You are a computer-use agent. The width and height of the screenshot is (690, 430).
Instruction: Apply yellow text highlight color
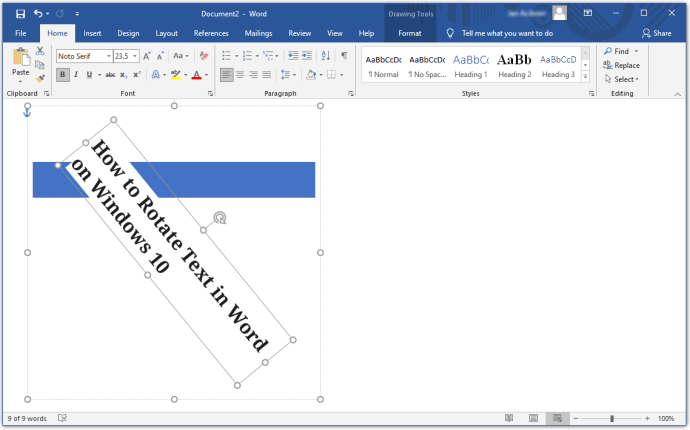[176, 75]
